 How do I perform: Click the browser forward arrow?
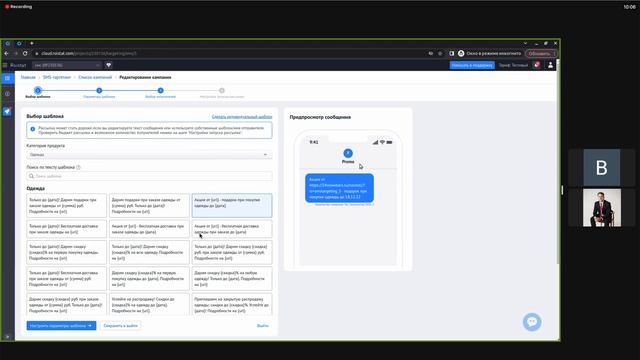[16, 53]
